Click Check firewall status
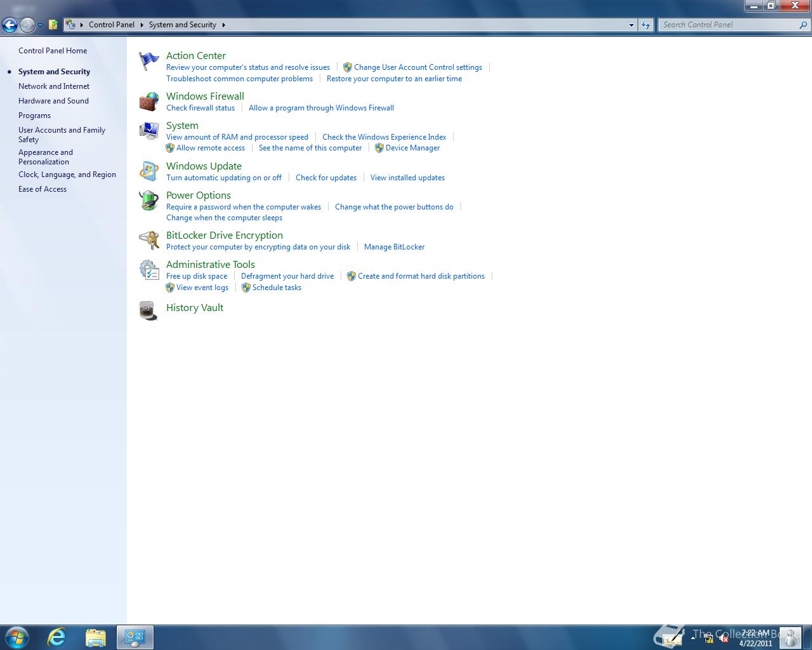This screenshot has height=650, width=812. pos(200,108)
